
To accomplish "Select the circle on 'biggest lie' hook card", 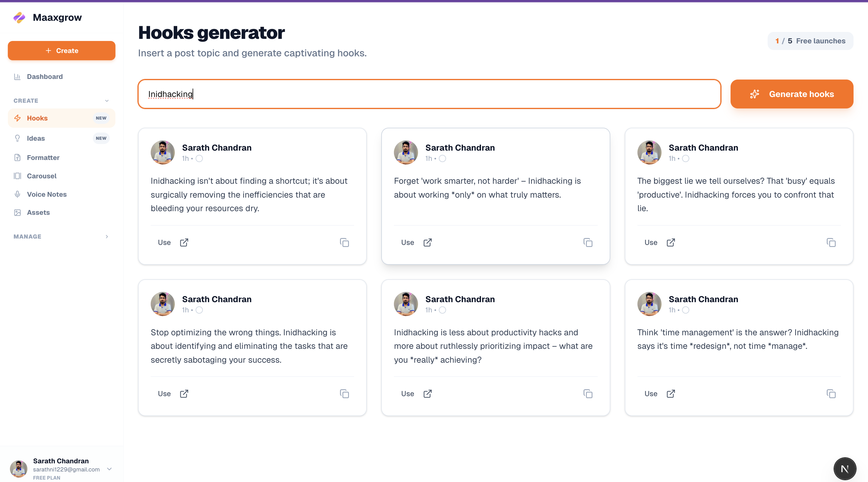I will pyautogui.click(x=686, y=158).
